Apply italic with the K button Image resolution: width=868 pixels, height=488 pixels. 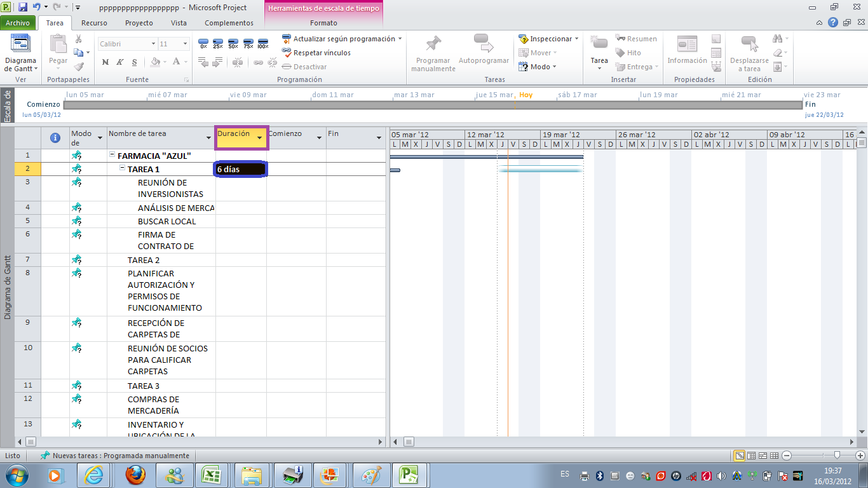(119, 62)
